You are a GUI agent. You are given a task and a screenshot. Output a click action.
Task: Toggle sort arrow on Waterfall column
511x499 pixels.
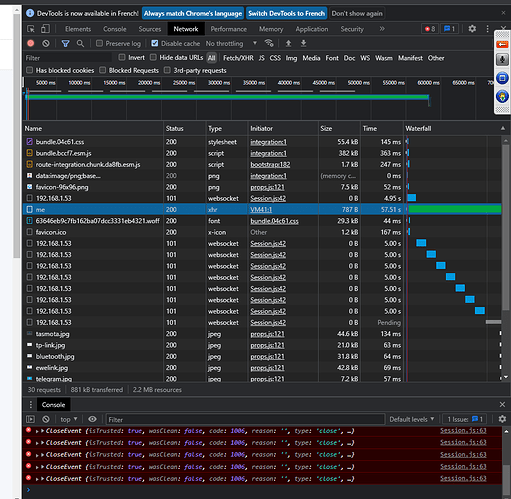[x=503, y=128]
